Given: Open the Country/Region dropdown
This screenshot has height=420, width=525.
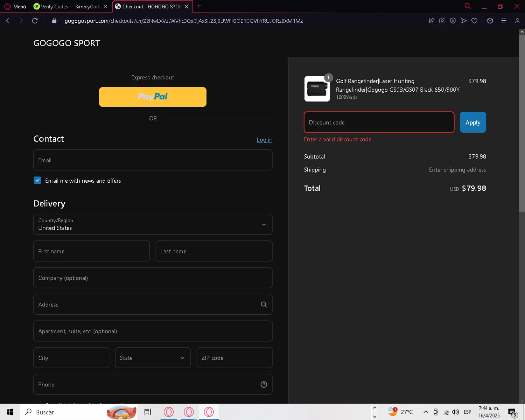Looking at the screenshot, I should (153, 224).
